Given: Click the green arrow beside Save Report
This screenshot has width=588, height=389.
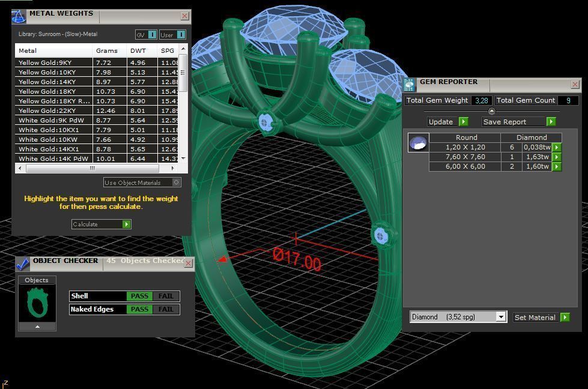Looking at the screenshot, I should pos(551,122).
